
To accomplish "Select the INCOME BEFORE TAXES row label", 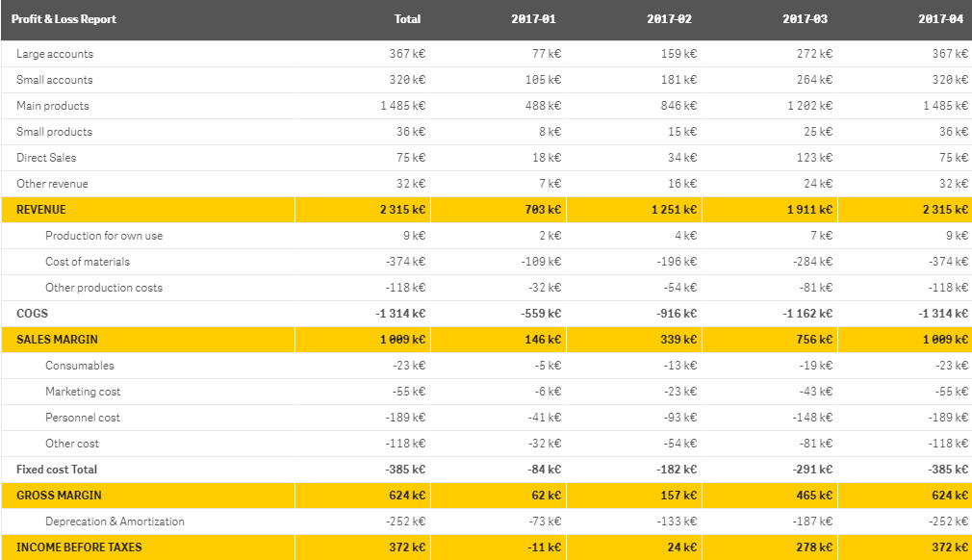I will pos(79,547).
